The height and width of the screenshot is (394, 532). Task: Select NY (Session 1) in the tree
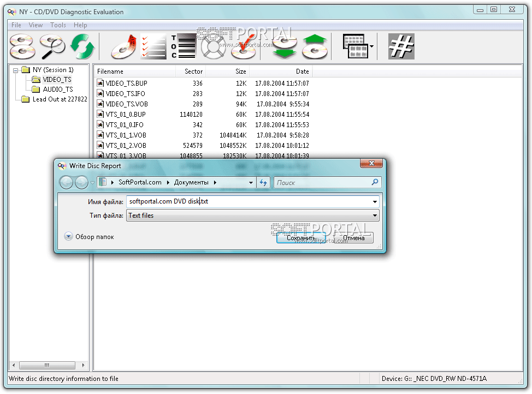(53, 70)
